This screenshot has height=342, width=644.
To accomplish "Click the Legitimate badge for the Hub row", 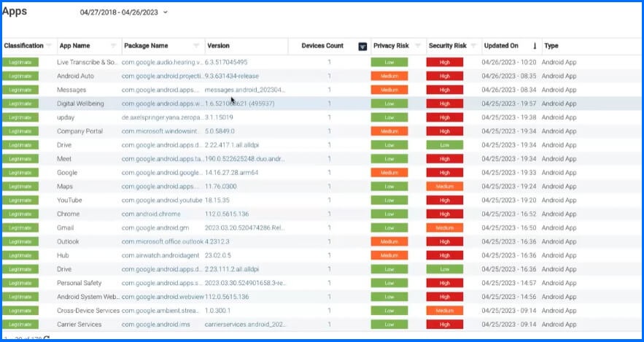I will tap(20, 255).
